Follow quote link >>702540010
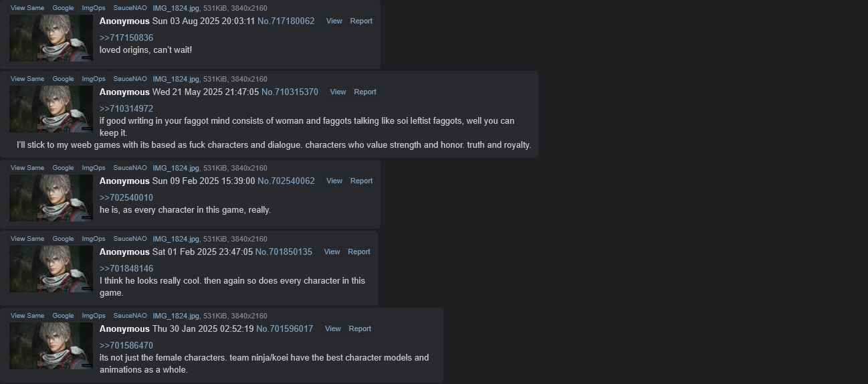 [x=126, y=198]
